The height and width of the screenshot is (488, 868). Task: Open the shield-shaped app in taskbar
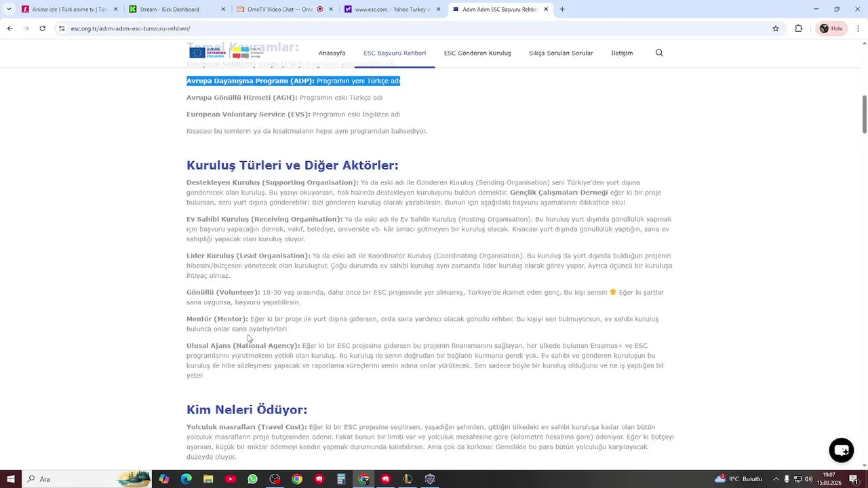pos(429,479)
